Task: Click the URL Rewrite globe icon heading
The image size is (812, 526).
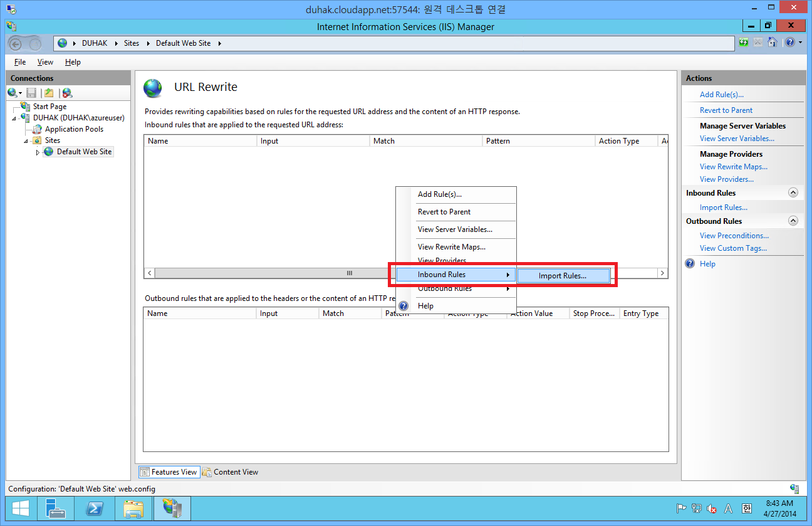Action: (153, 88)
